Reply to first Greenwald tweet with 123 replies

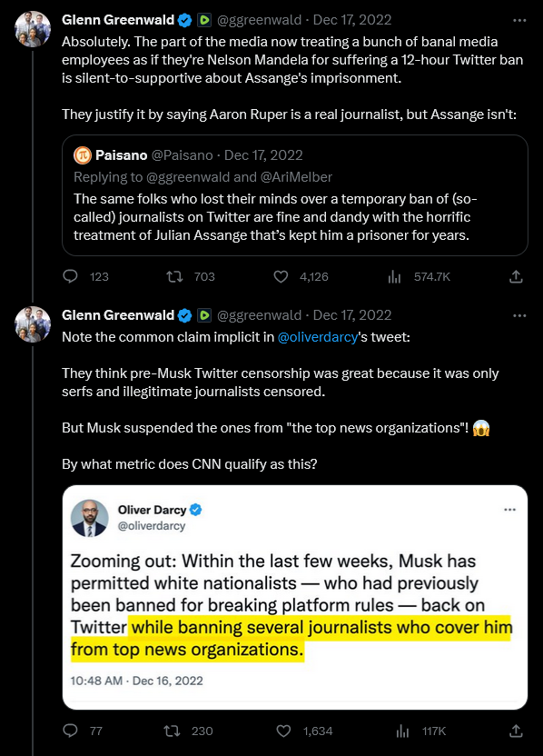pyautogui.click(x=70, y=276)
